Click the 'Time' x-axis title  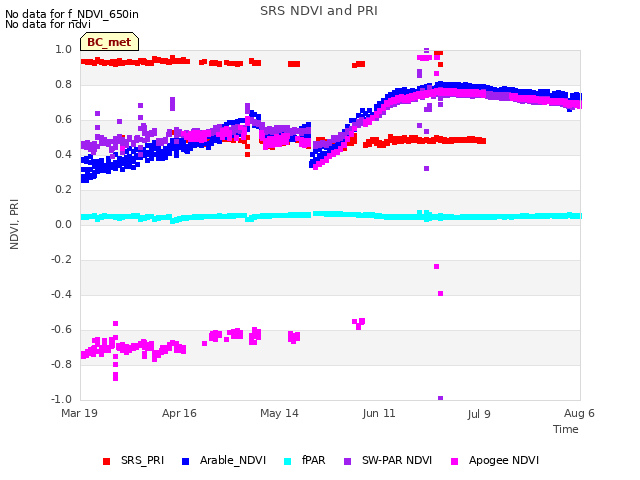(566, 429)
